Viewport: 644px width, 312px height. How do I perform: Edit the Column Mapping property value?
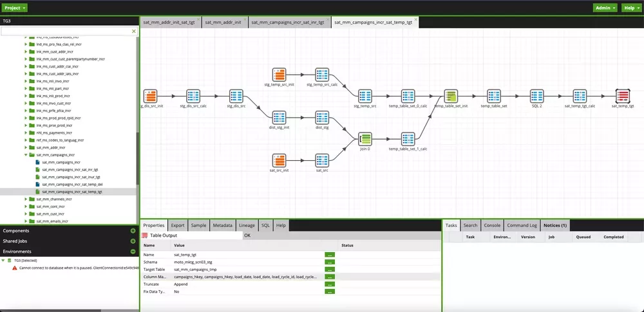click(x=330, y=277)
